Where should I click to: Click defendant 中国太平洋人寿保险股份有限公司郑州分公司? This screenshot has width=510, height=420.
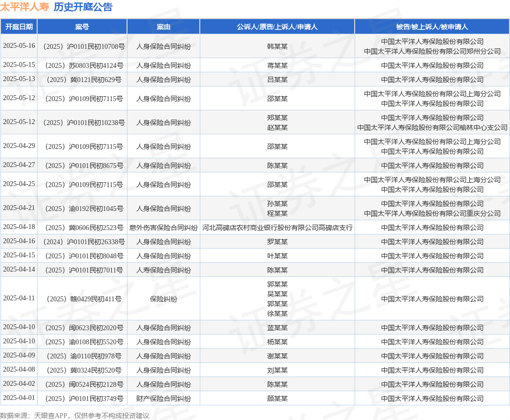[432, 51]
